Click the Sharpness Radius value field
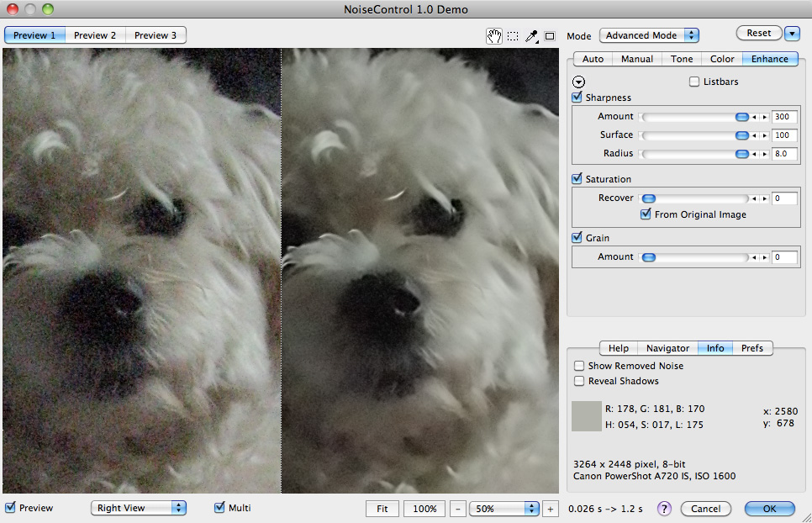Screen dimensions: 812x523 [x=784, y=154]
